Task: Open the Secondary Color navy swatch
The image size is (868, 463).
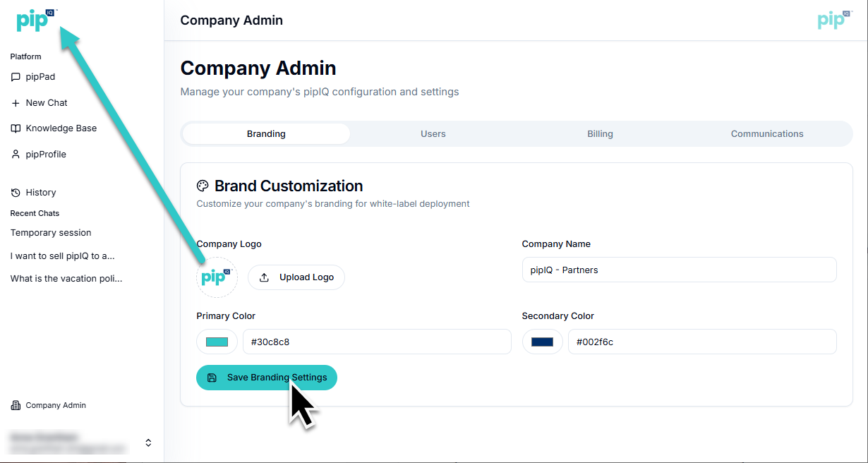Action: [x=542, y=342]
